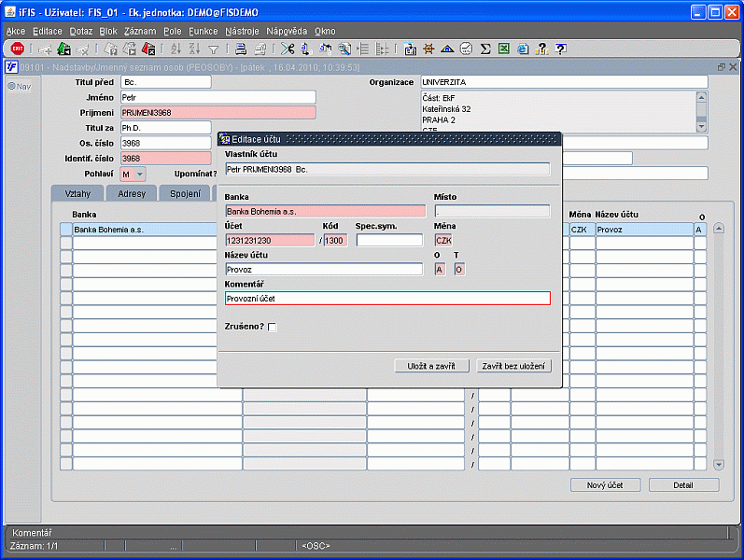The height and width of the screenshot is (560, 744).
Task: Click the Jméno field containing Petr
Action: [218, 97]
